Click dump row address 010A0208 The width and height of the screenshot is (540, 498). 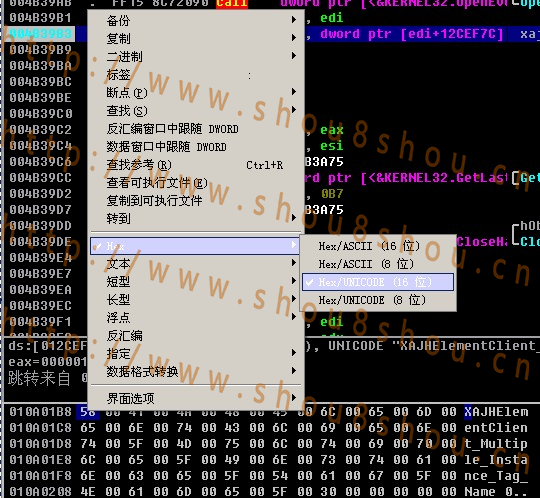coord(40,491)
